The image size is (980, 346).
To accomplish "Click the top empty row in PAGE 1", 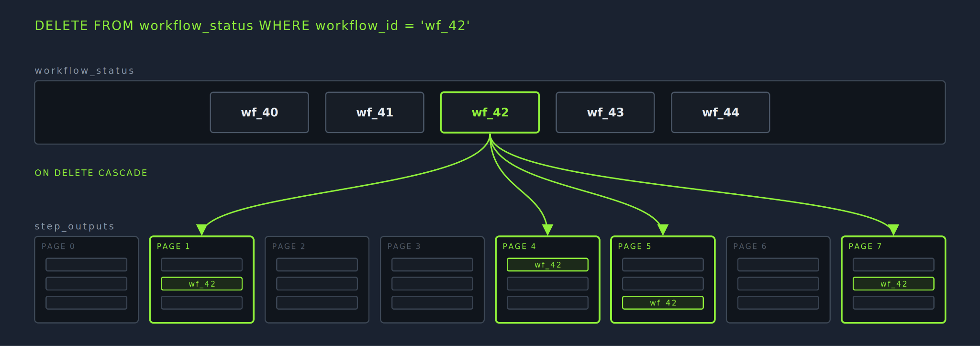I will pyautogui.click(x=202, y=265).
